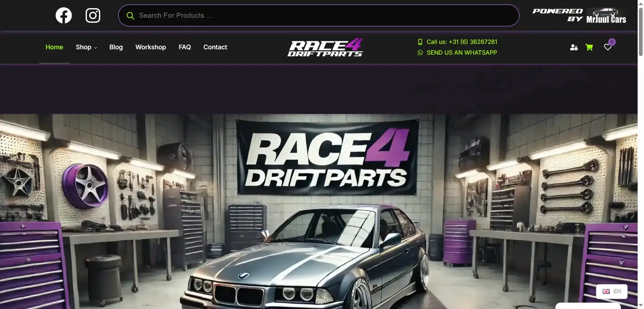Open the Facebook page icon
The width and height of the screenshot is (644, 309).
(64, 15)
